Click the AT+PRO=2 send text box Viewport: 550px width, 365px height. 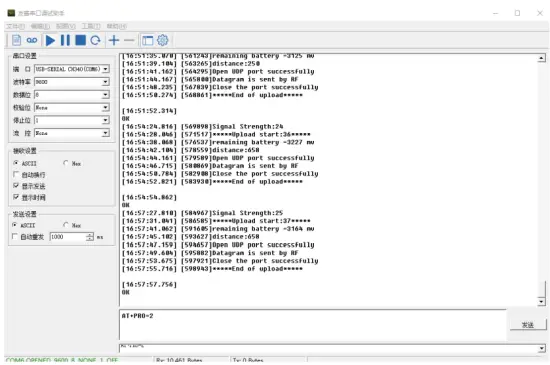(313, 325)
